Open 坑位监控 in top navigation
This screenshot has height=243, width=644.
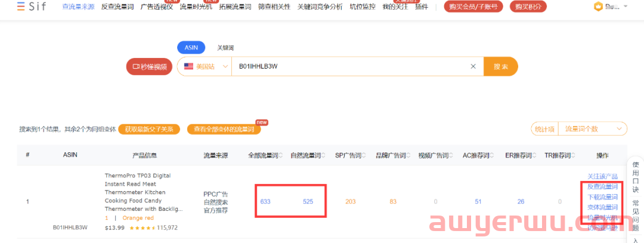pyautogui.click(x=363, y=7)
